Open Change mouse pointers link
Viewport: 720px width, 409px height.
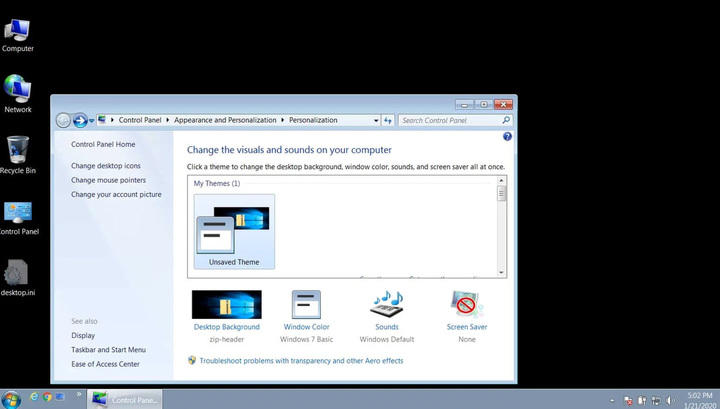108,180
